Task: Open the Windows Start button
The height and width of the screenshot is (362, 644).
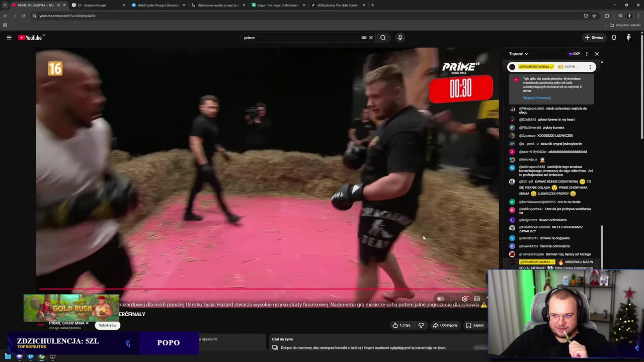Action: 8,356
